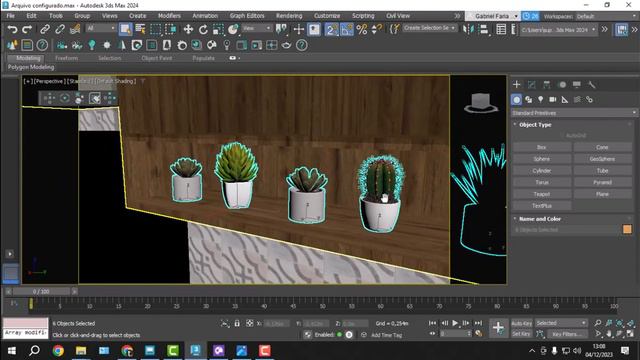Click the Play Animation button
The height and width of the screenshot is (360, 640).
[455, 323]
